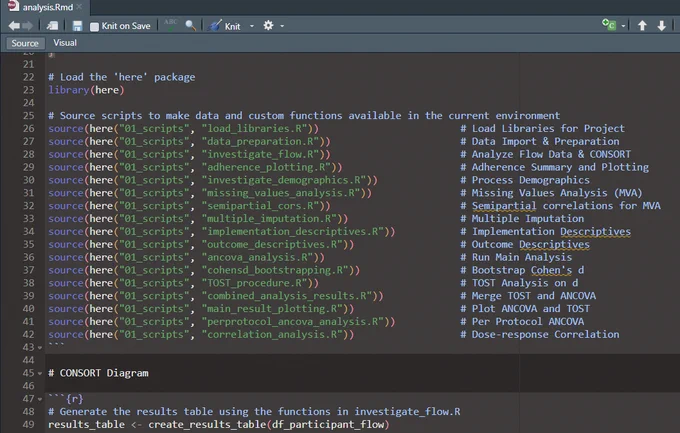Click line number 36 in gutter
This screenshot has height=433, width=680.
pyautogui.click(x=29, y=257)
